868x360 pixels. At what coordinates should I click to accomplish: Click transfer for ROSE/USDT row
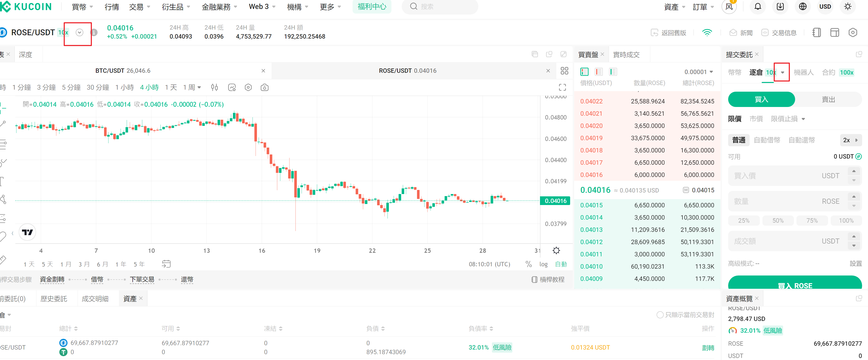pyautogui.click(x=708, y=347)
